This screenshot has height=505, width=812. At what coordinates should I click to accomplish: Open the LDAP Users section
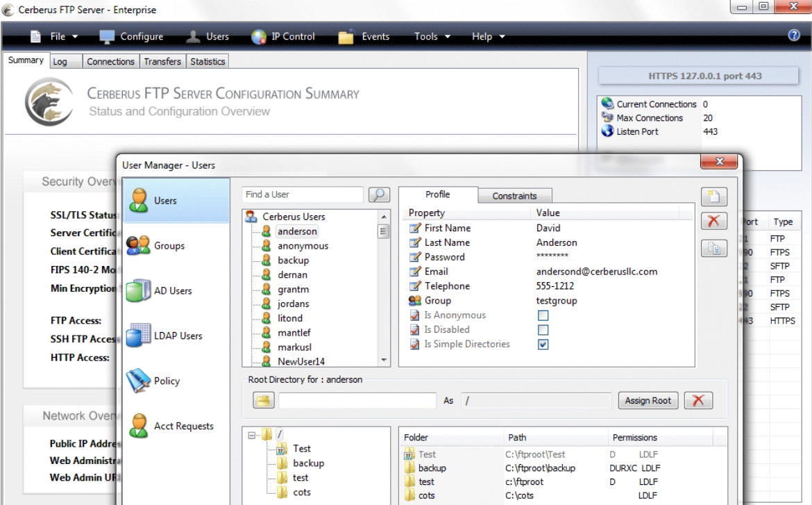tap(178, 336)
